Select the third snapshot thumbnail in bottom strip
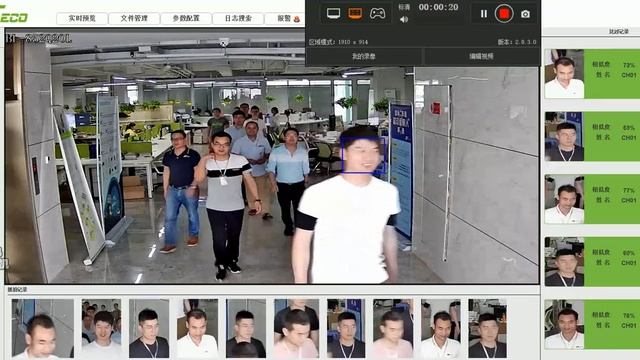Screen dimensions: 640x360 click(x=149, y=329)
